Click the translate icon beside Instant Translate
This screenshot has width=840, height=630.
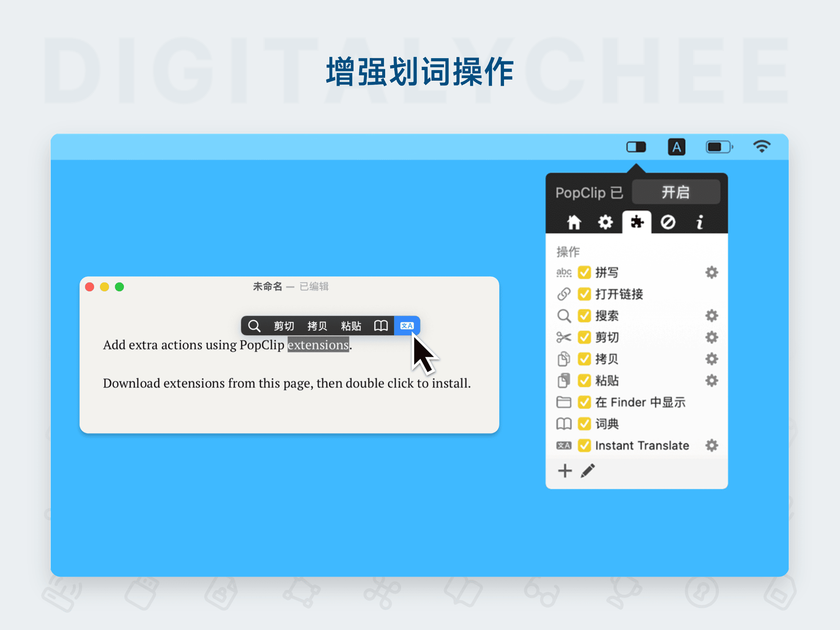point(564,445)
